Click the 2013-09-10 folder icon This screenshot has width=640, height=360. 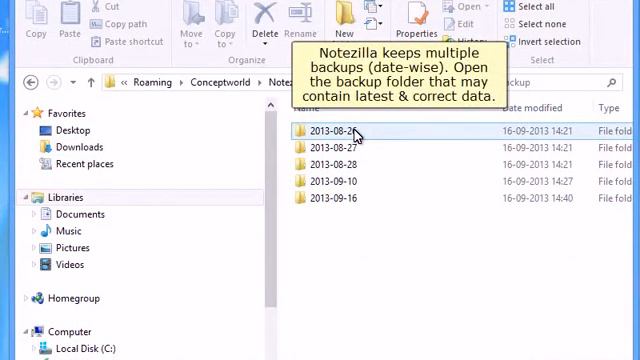300,181
